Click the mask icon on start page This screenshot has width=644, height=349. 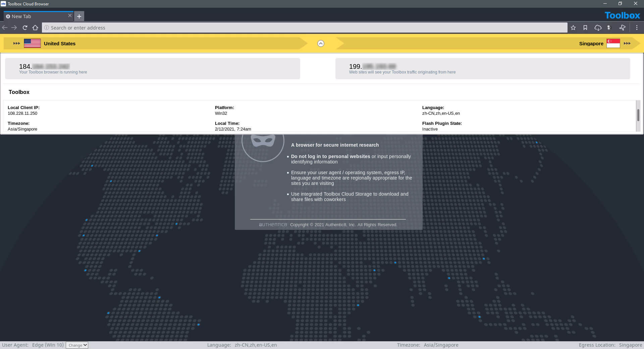263,141
